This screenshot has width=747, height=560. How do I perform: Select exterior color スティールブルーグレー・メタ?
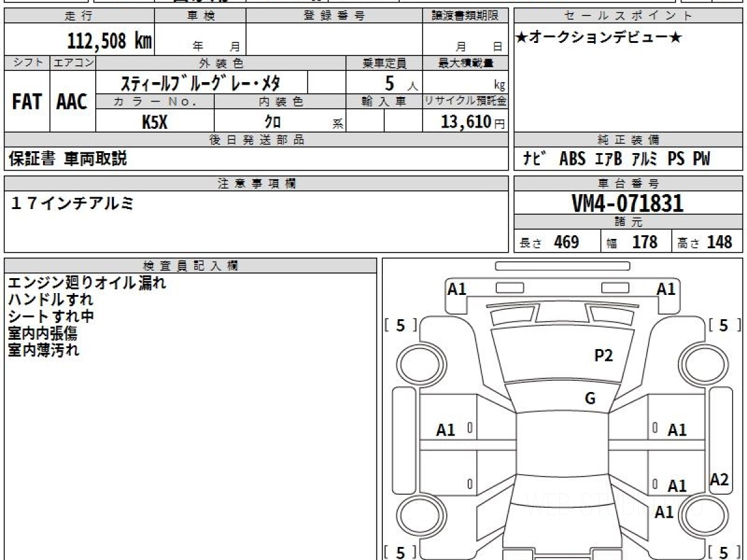(200, 82)
